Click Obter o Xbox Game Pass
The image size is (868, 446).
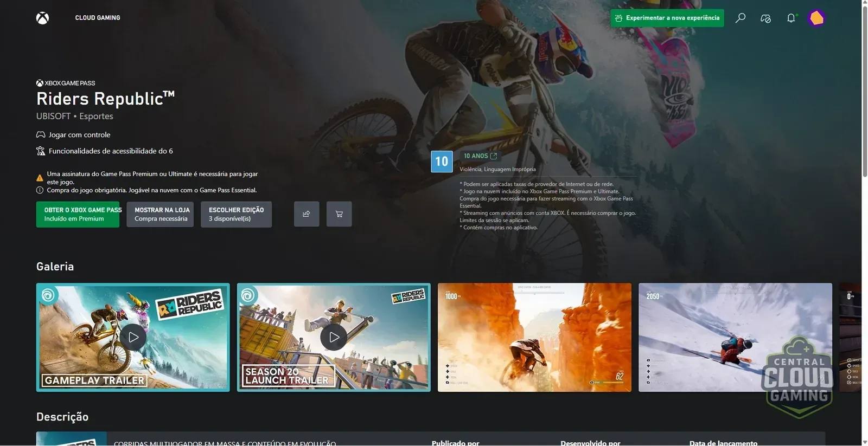(x=78, y=214)
